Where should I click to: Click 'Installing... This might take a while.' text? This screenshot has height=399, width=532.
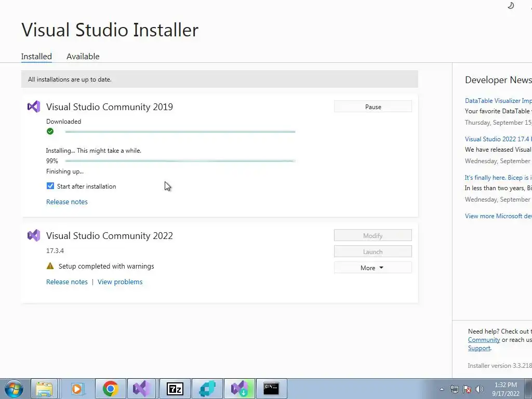(x=94, y=151)
